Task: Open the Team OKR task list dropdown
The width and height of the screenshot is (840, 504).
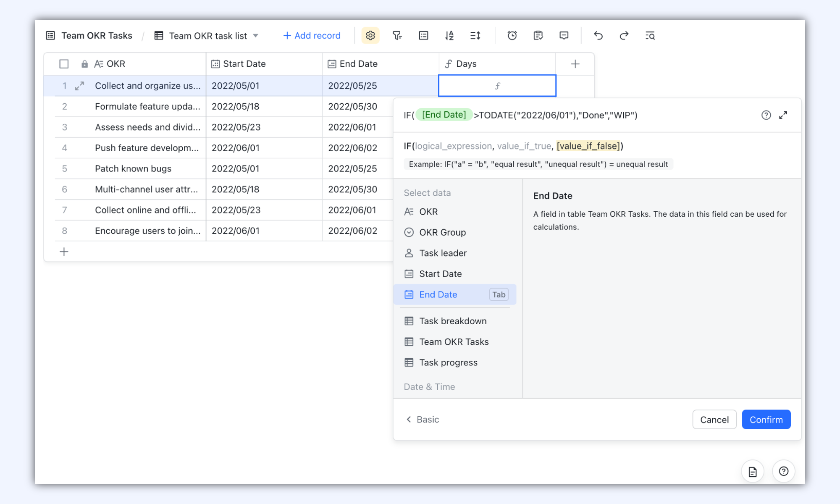Action: click(x=255, y=36)
